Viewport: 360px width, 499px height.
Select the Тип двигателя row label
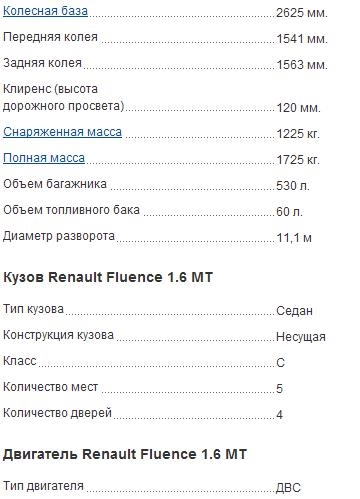coord(43,486)
